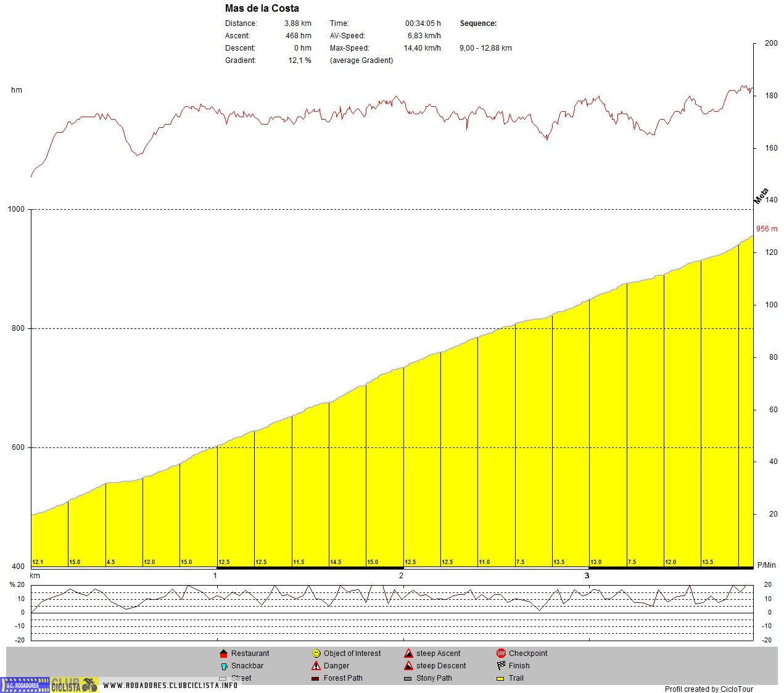784x693 pixels.
Task: Click the Finish checkered flag icon
Action: coord(501,666)
